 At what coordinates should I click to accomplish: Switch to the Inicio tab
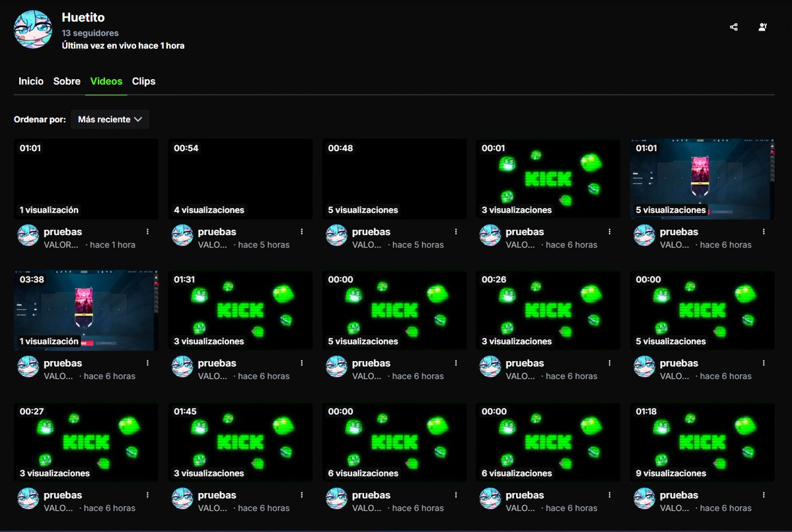tap(31, 81)
